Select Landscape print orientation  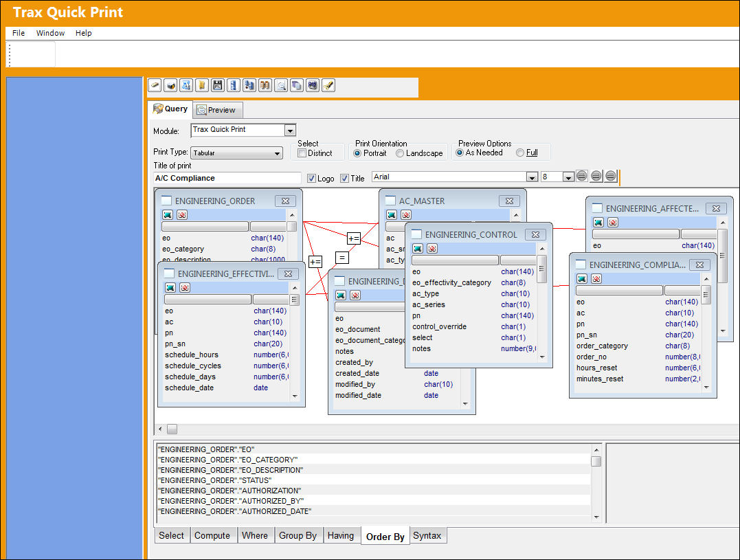tap(400, 153)
